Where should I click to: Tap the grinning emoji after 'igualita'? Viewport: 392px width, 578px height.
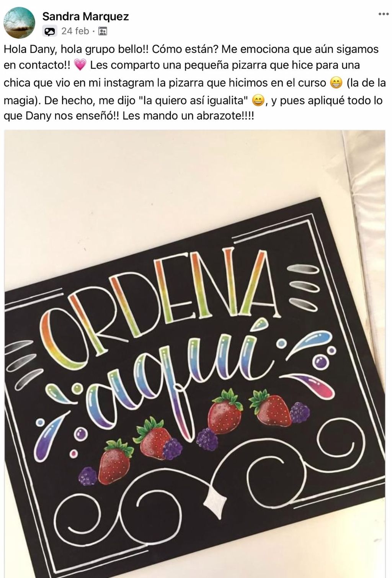(258, 101)
